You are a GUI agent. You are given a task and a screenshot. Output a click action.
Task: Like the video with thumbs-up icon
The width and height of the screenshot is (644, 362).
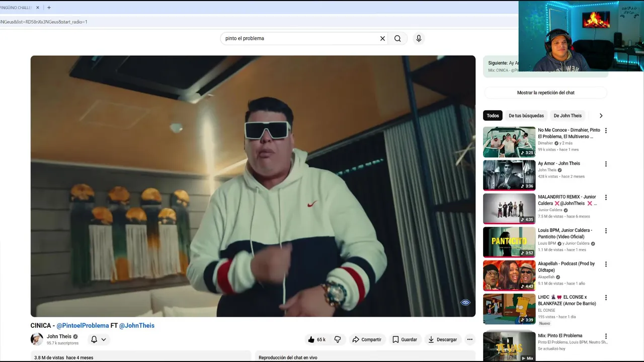coord(316,339)
